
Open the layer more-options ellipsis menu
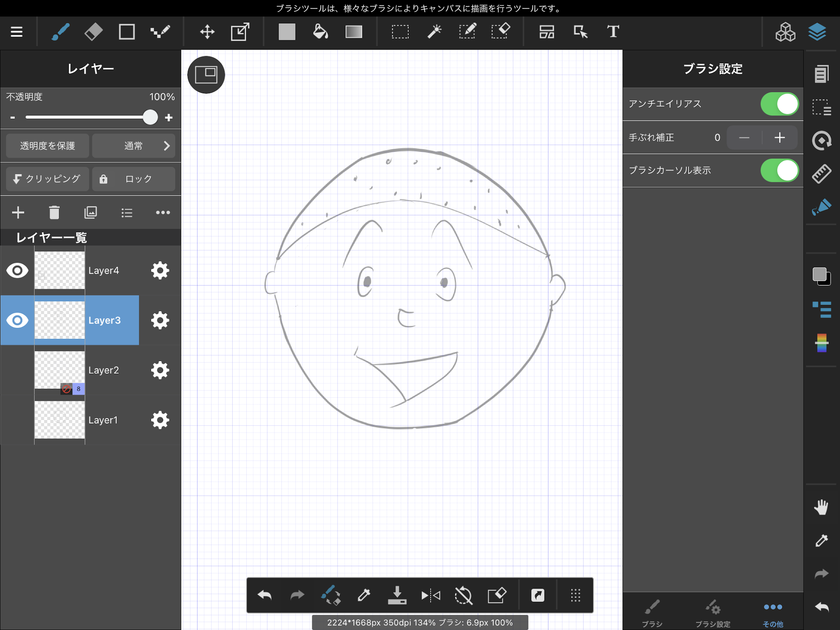(163, 213)
